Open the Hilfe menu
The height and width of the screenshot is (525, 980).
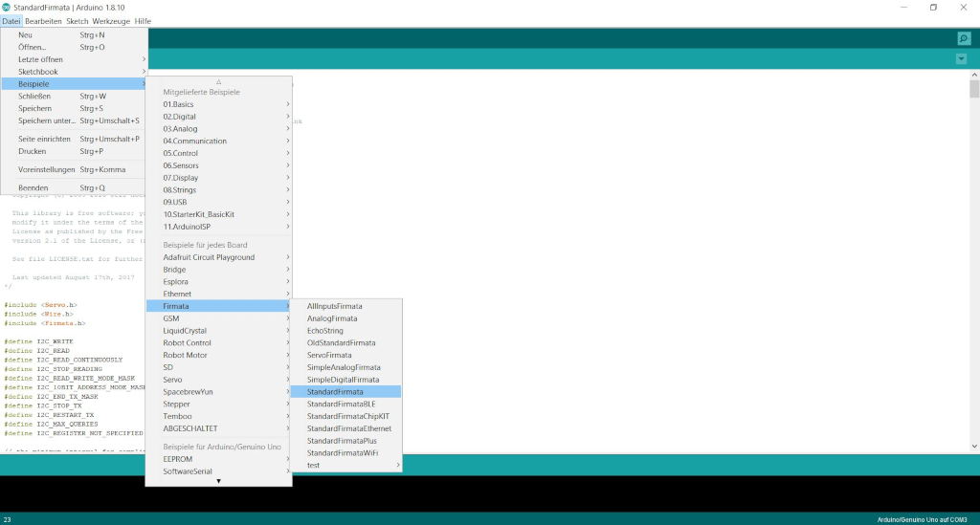[143, 21]
